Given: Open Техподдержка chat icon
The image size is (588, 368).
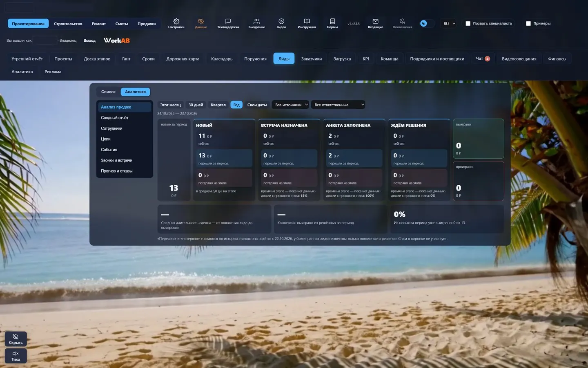Looking at the screenshot, I should point(228,23).
